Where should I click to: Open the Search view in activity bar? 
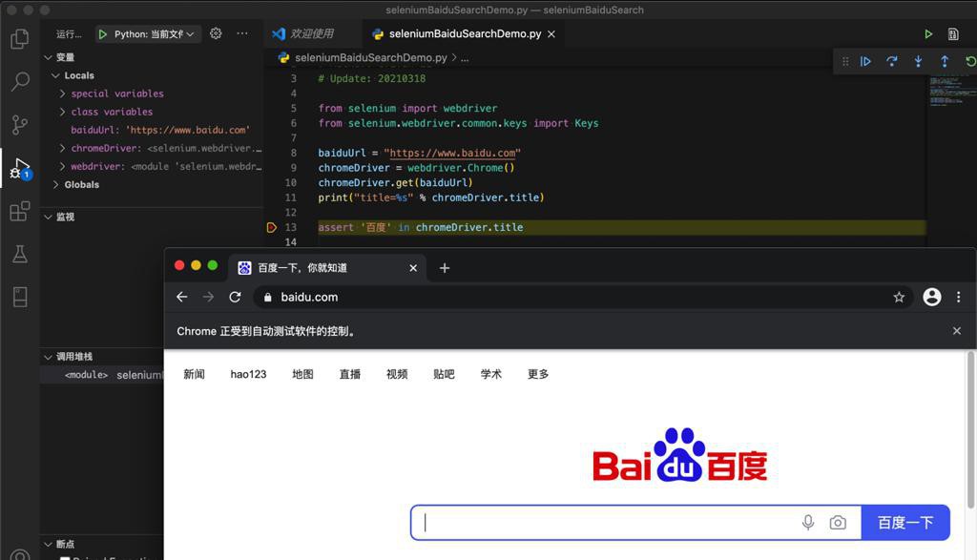click(x=20, y=81)
